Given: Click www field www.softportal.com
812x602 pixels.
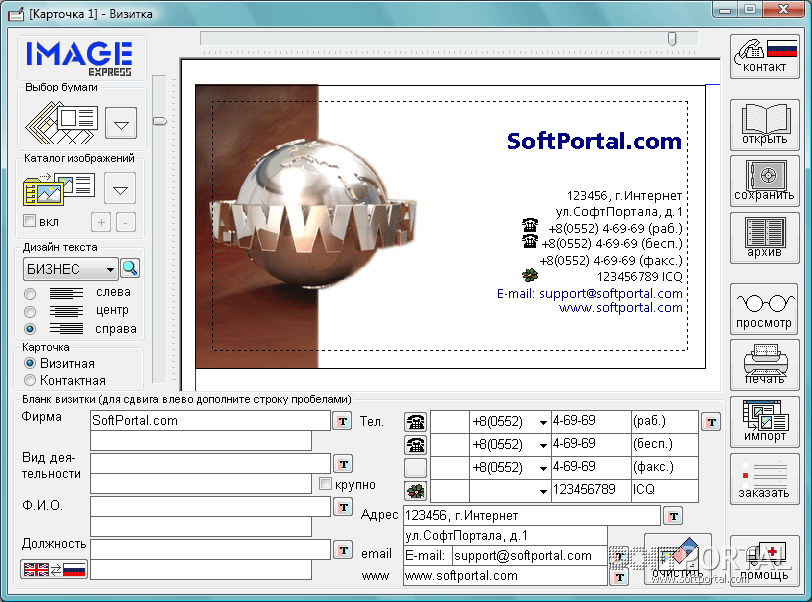Looking at the screenshot, I should [x=505, y=576].
